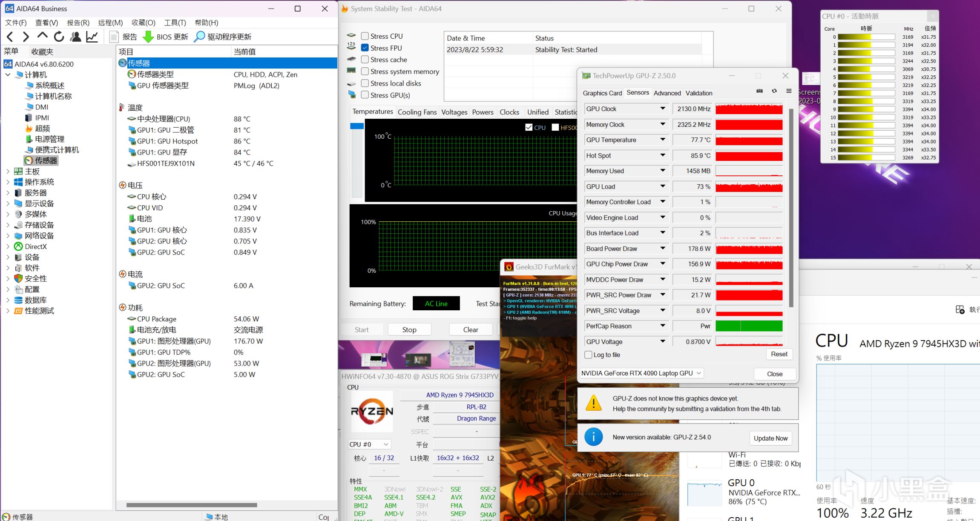
Task: Open the 工具(T) menu
Action: pos(175,23)
